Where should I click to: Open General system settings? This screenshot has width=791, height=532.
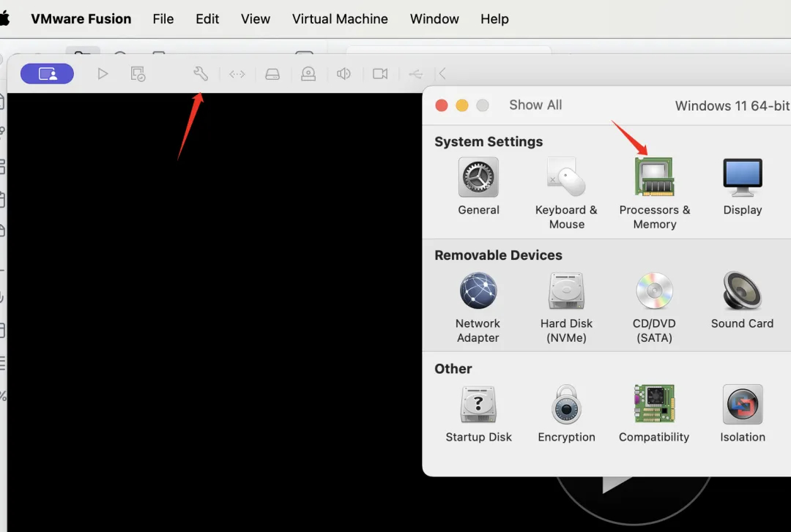[x=478, y=187]
